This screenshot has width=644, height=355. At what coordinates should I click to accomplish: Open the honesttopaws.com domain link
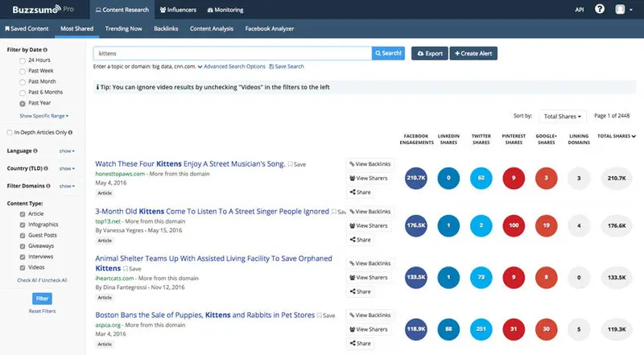[x=120, y=174]
